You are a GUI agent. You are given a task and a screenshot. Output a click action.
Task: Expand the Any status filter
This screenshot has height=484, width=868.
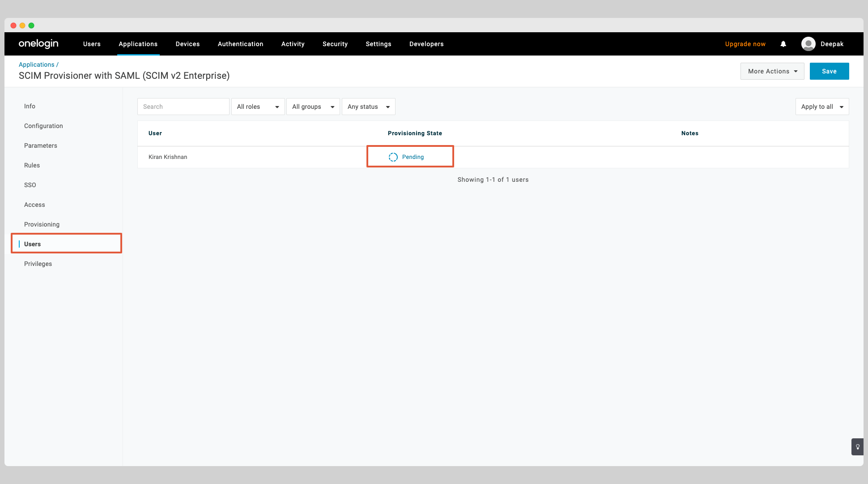coord(368,107)
